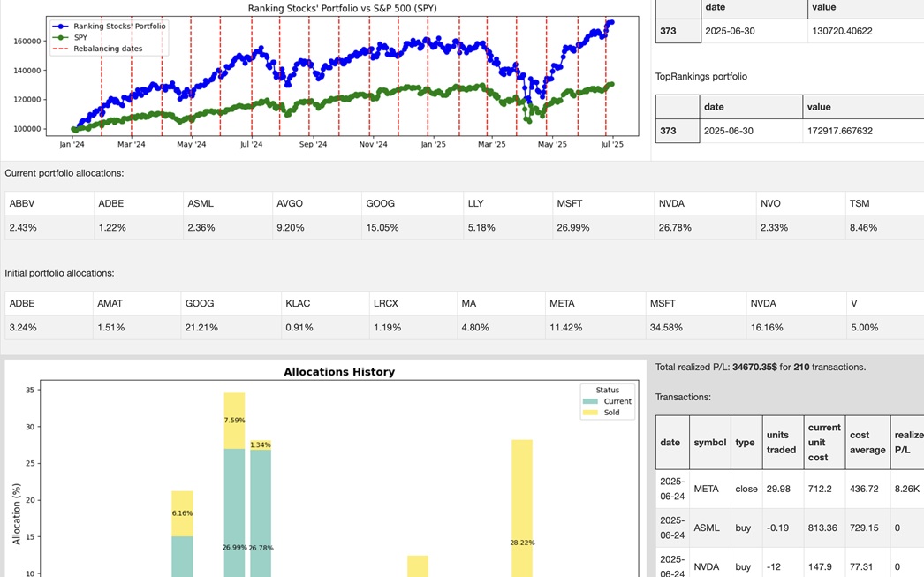Select the ABBV ticker cell
The image size is (924, 577).
(x=49, y=203)
